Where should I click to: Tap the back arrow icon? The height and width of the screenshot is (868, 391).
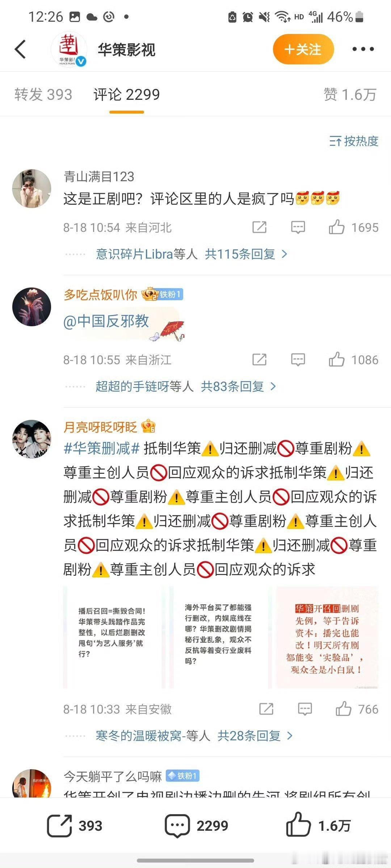[20, 49]
